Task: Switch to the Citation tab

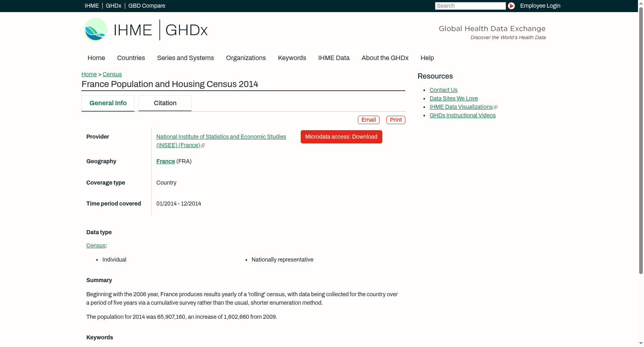Action: (x=165, y=103)
